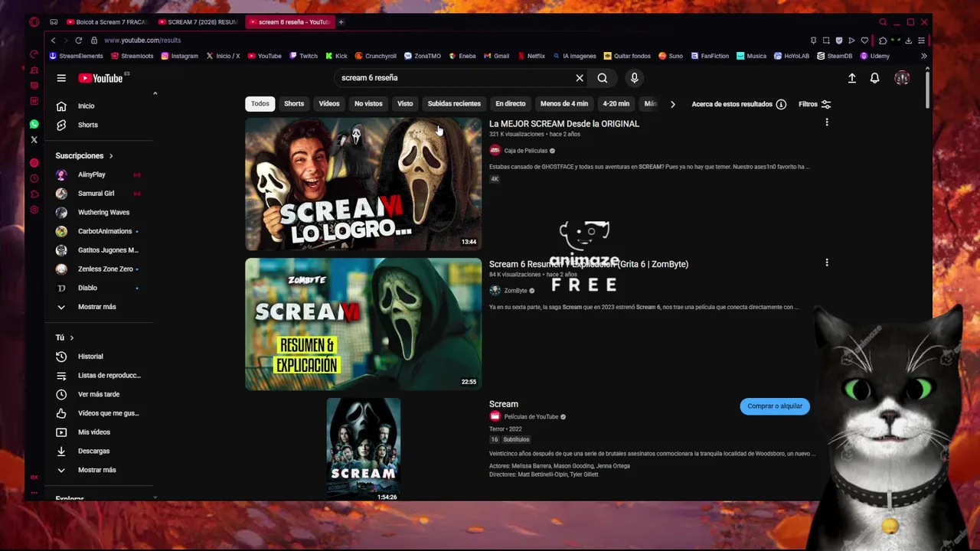Expand the Suscripciones section header
The width and height of the screenshot is (980, 551).
coord(84,156)
